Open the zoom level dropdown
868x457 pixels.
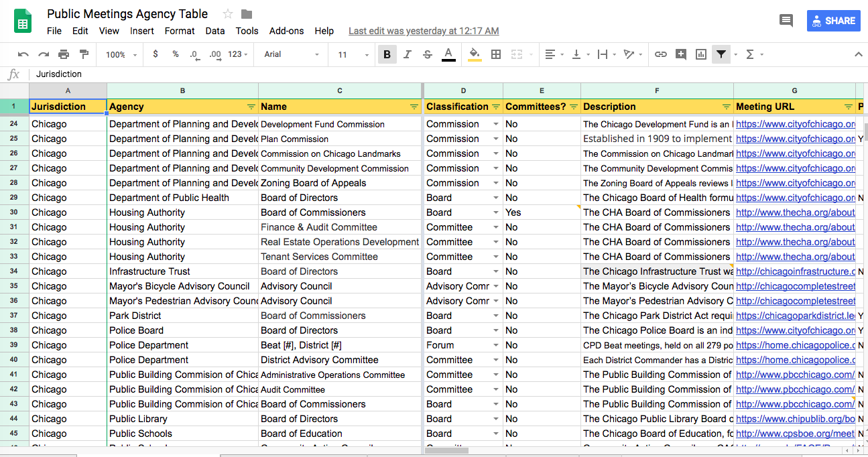coord(119,54)
